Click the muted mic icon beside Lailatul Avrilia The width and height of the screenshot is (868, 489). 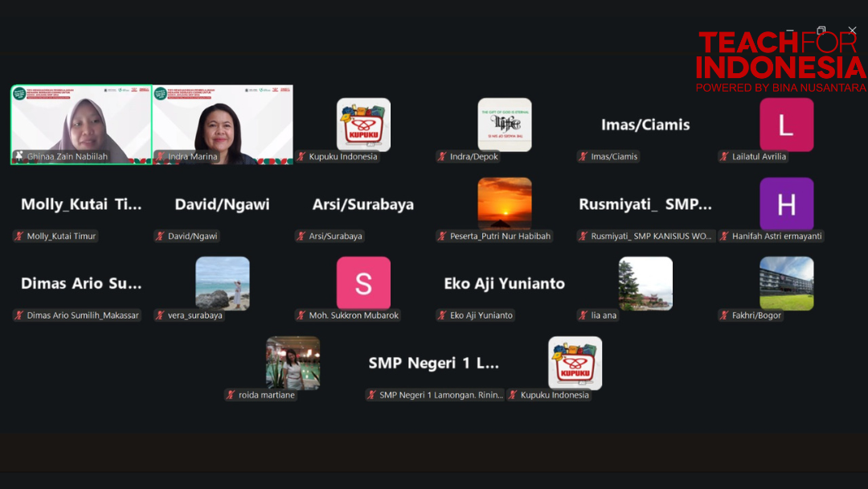(724, 157)
